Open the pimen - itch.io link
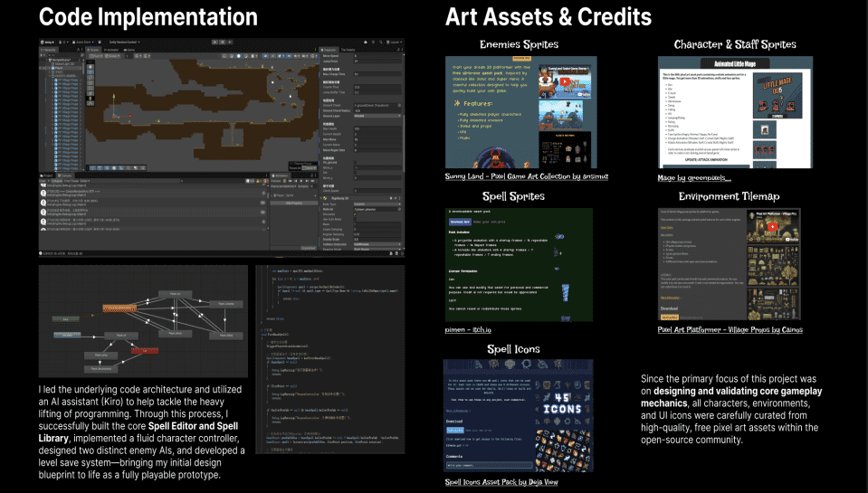The image size is (868, 493). click(468, 330)
